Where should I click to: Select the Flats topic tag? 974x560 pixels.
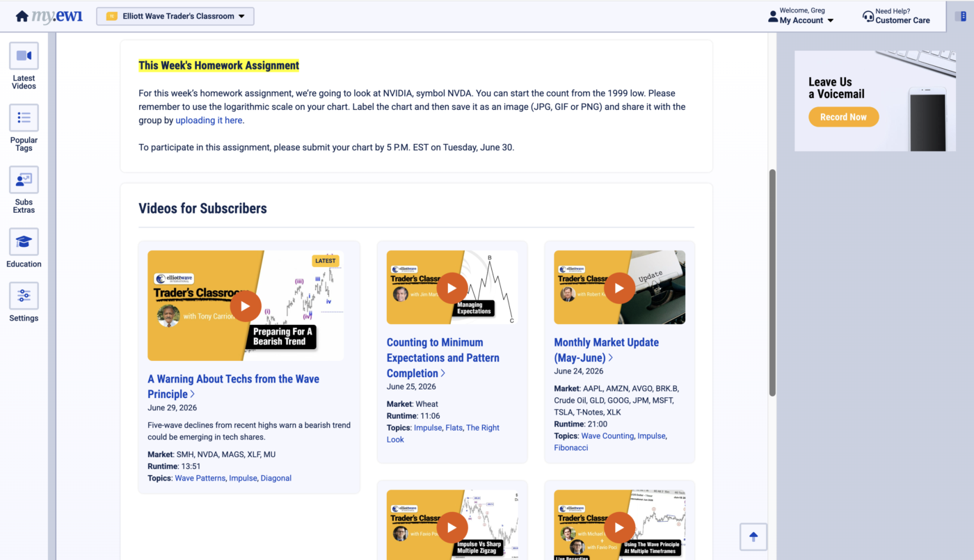pyautogui.click(x=454, y=428)
